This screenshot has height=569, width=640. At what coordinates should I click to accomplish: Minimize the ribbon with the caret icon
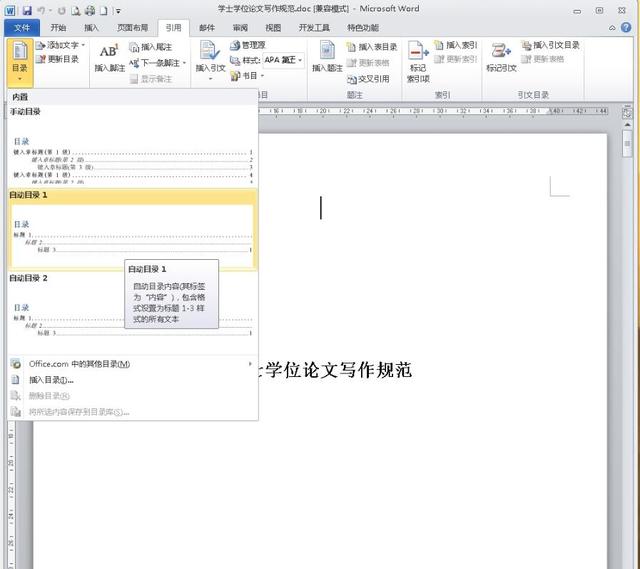click(x=612, y=28)
